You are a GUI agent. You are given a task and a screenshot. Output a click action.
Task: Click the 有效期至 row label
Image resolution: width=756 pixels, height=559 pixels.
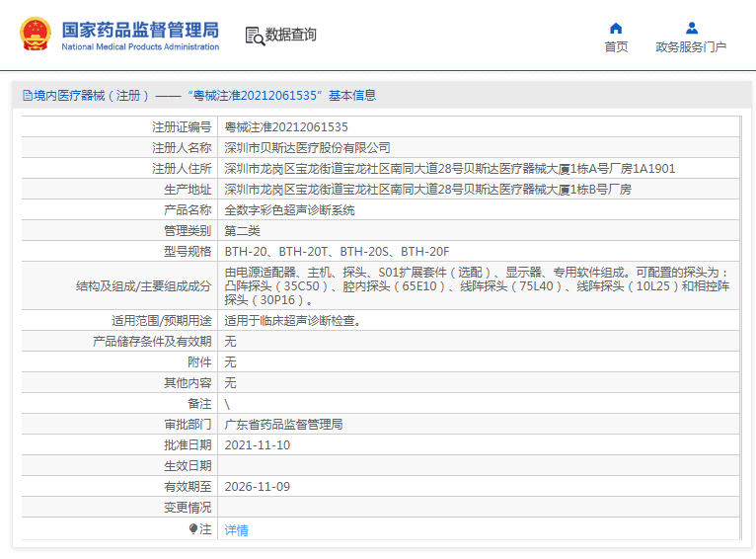(188, 486)
